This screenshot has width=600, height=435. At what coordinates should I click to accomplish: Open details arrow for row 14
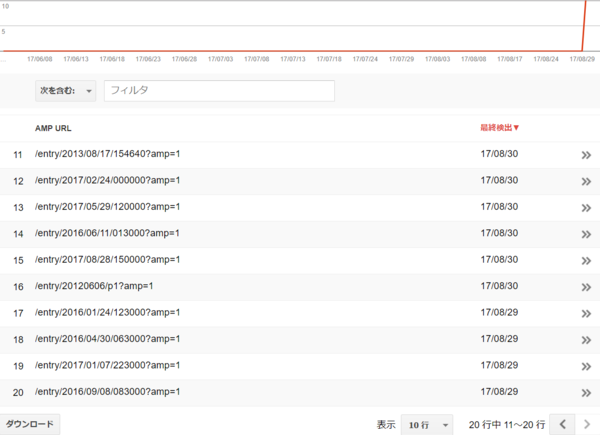(x=586, y=235)
